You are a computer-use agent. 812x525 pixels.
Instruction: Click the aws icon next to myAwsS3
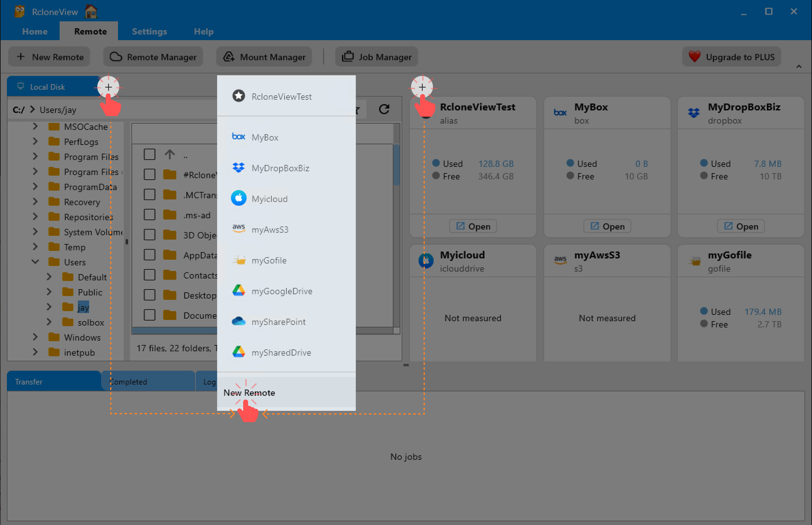click(x=239, y=228)
